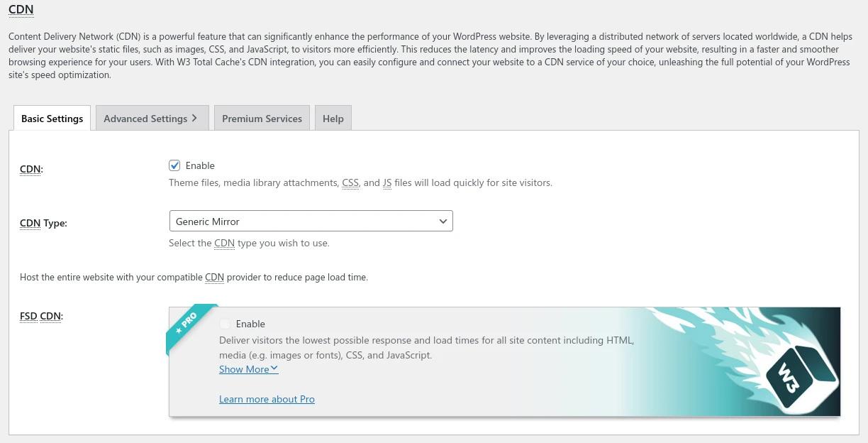Click the CDN page heading
Viewport: 868px width, 443px height.
coord(21,10)
